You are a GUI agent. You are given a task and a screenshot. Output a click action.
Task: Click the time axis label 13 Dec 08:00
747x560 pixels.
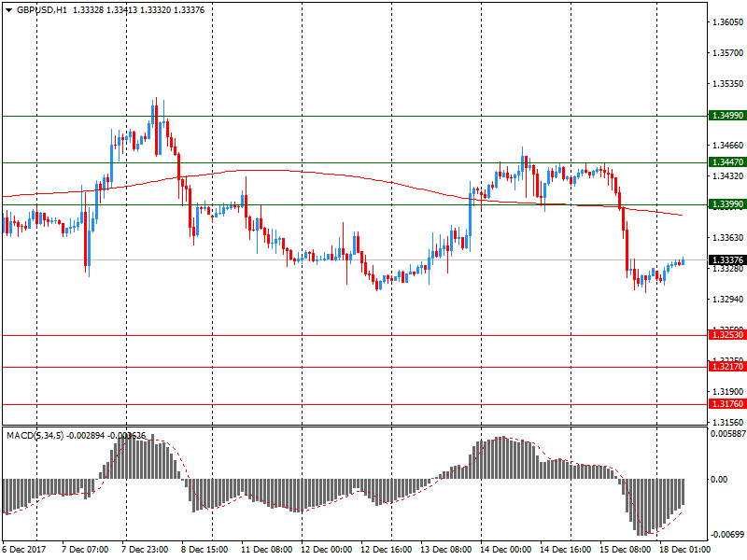(446, 550)
